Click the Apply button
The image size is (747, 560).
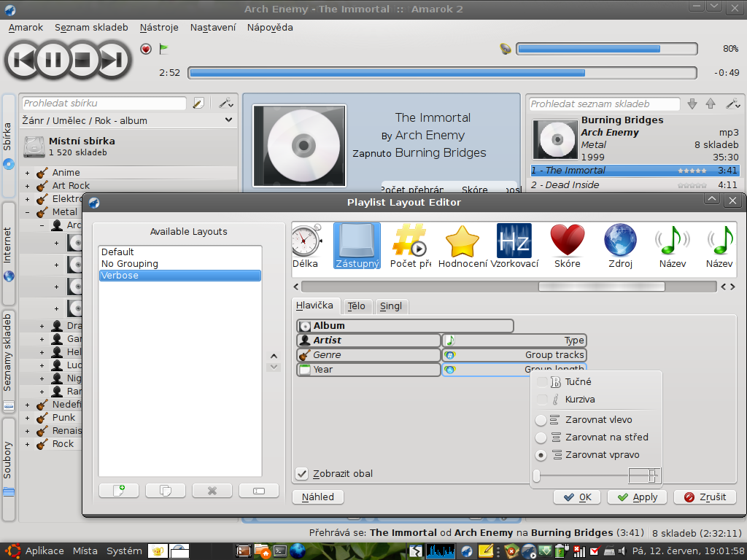click(638, 497)
